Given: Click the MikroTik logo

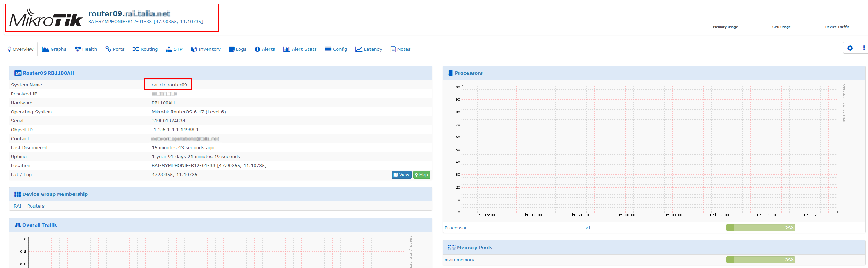Looking at the screenshot, I should click(x=46, y=18).
